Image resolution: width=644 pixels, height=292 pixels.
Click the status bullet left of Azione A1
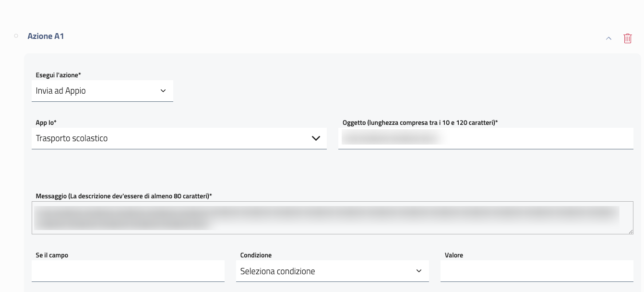pos(16,36)
